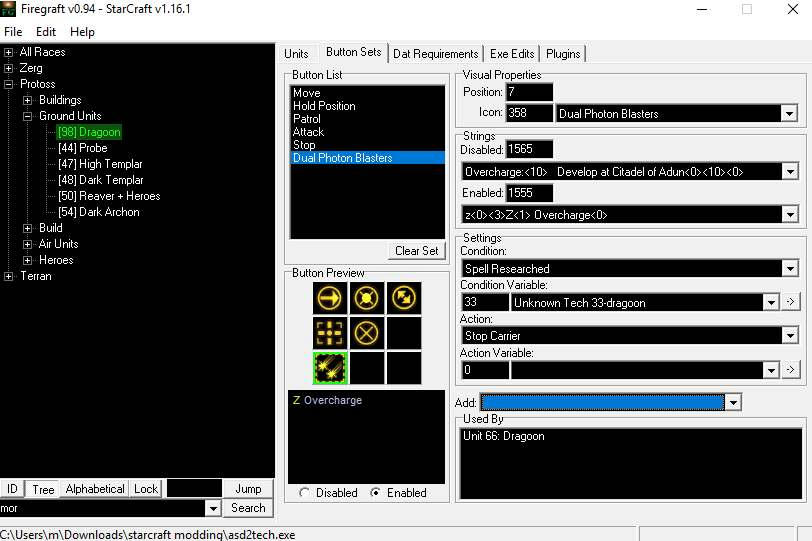This screenshot has height=541, width=812.
Task: Click the Icon number field 358
Action: pyautogui.click(x=529, y=113)
